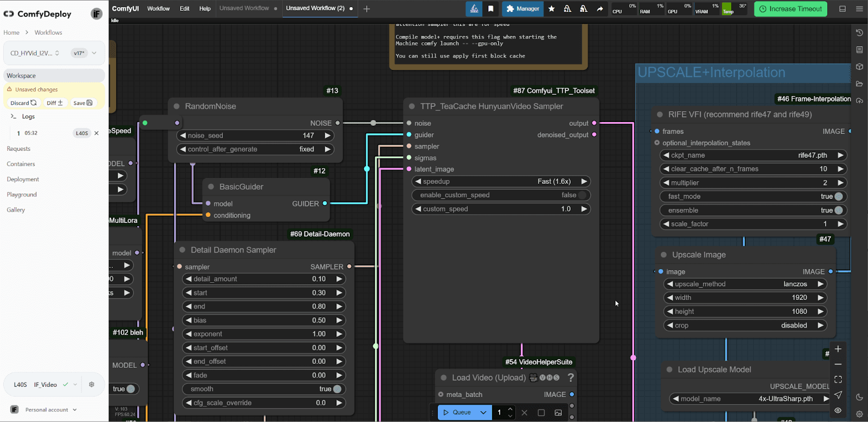Open the Queue options dropdown arrow
The width and height of the screenshot is (868, 422).
coord(483,412)
